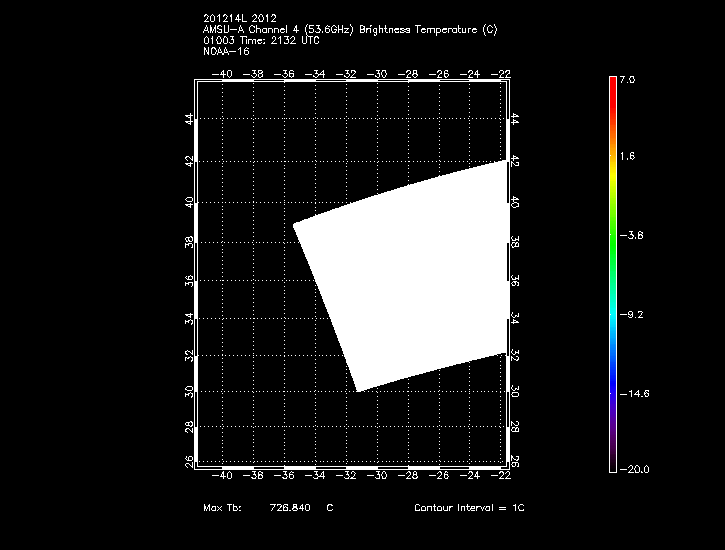
Task: Click the -30 longitude label on bottom axis
Action: (378, 477)
